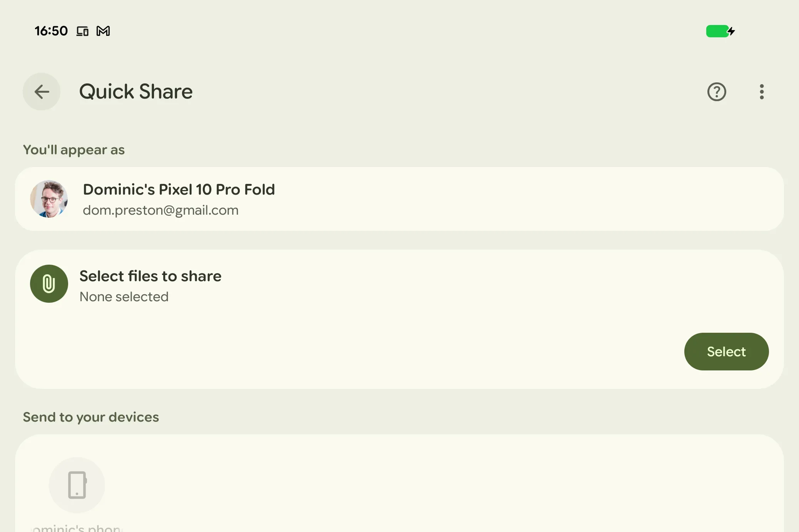Tap the 16:50 clock in status bar
The height and width of the screenshot is (532, 799).
click(51, 31)
